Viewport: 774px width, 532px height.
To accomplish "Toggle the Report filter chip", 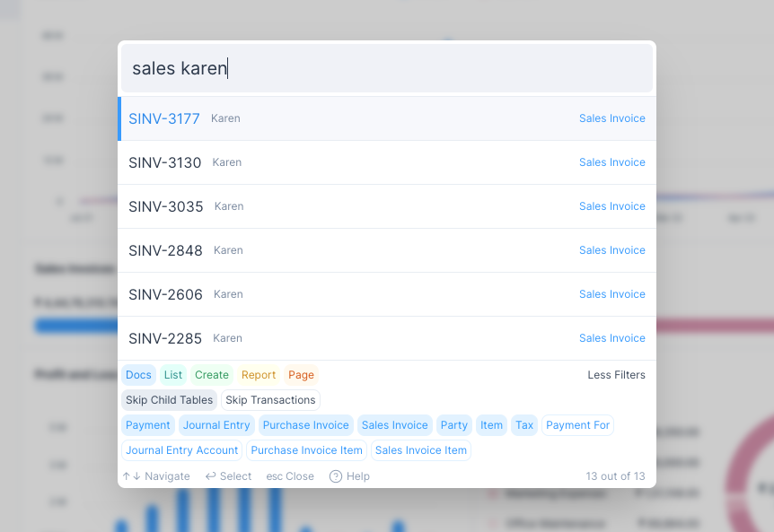I will point(259,375).
